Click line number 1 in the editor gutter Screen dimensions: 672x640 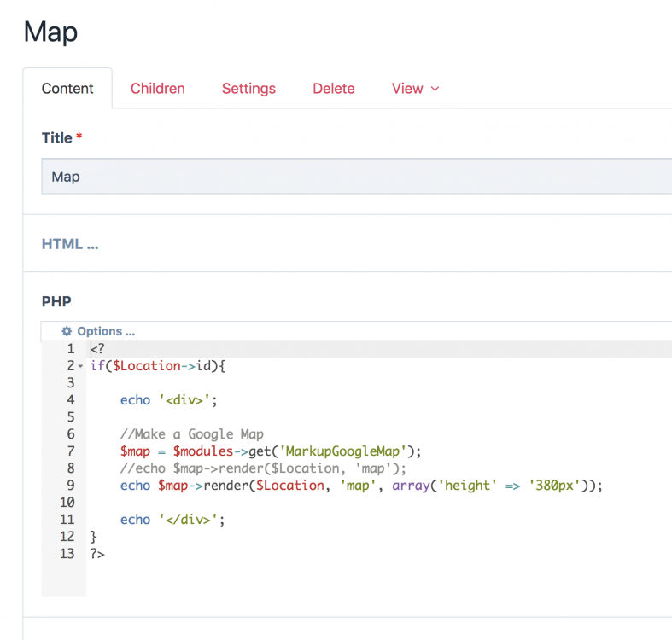pos(69,349)
